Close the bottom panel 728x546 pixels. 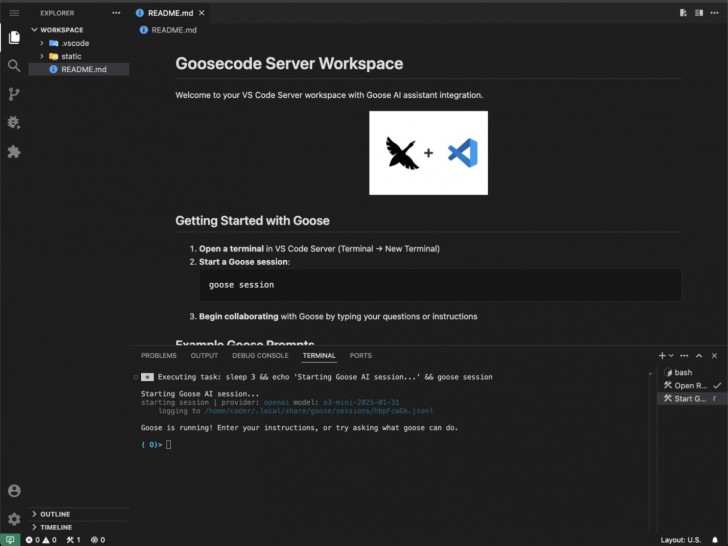(715, 356)
